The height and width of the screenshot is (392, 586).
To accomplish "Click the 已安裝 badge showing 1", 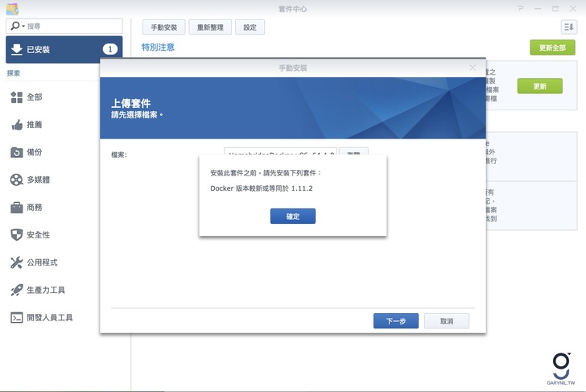I will [x=109, y=49].
